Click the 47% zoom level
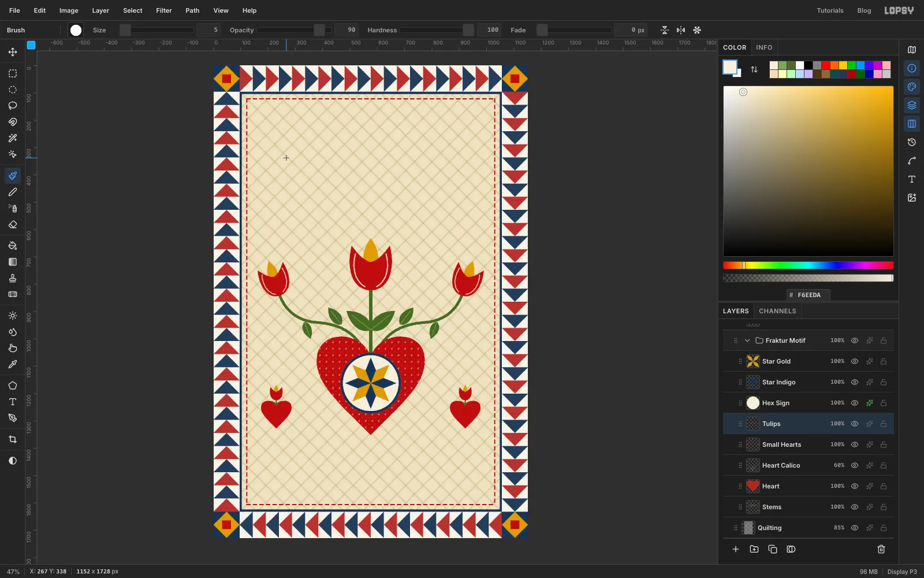The width and height of the screenshot is (924, 578). click(x=13, y=572)
